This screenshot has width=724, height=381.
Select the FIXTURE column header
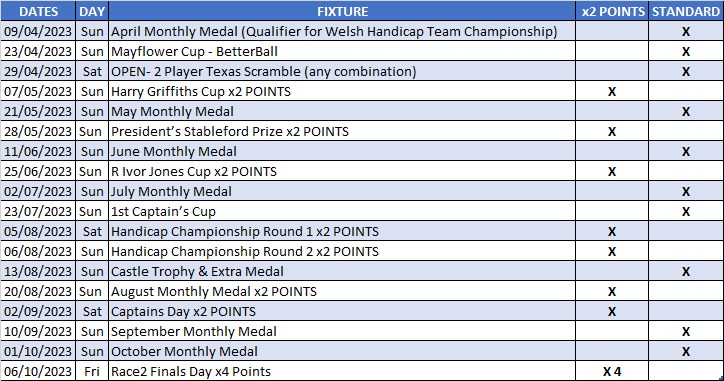pos(342,11)
